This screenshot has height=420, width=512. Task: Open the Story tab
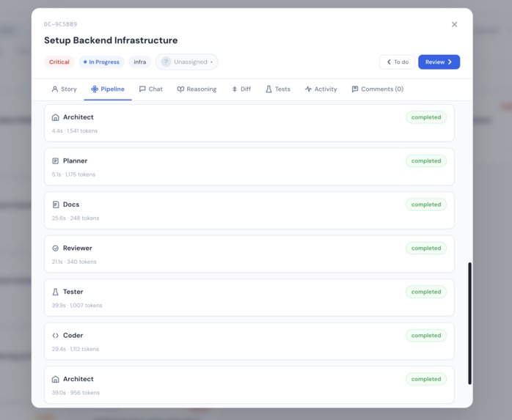click(x=65, y=89)
